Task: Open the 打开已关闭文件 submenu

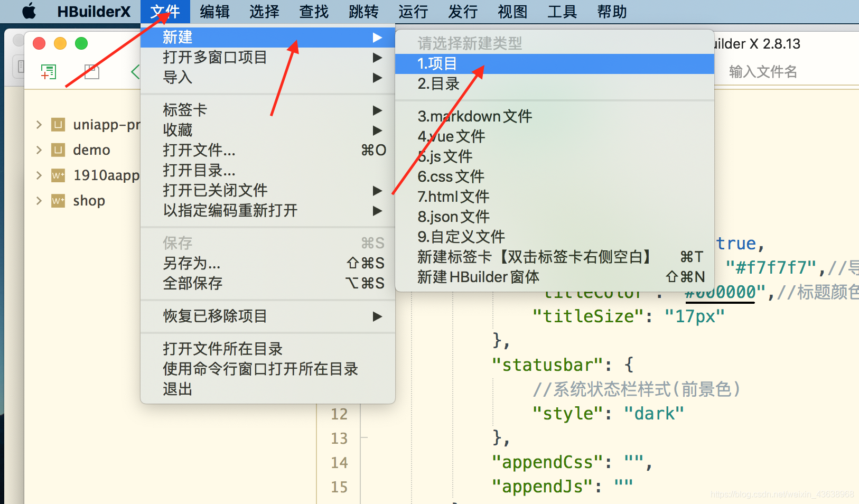Action: [x=268, y=190]
